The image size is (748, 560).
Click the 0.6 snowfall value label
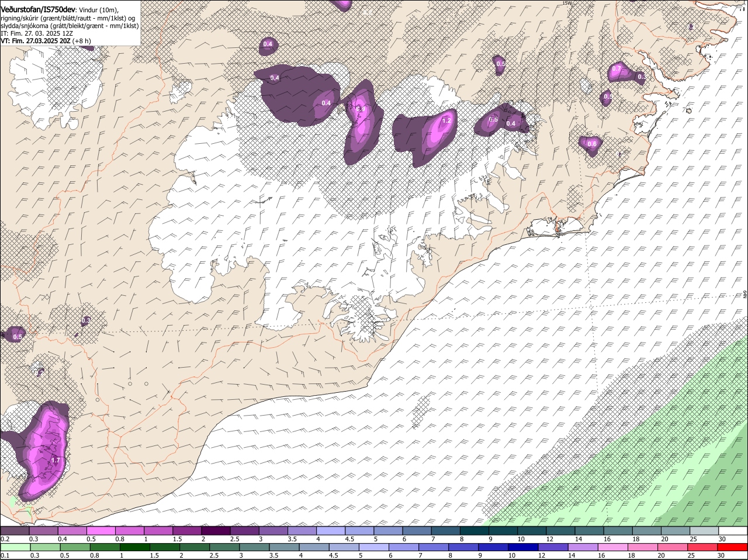point(592,144)
